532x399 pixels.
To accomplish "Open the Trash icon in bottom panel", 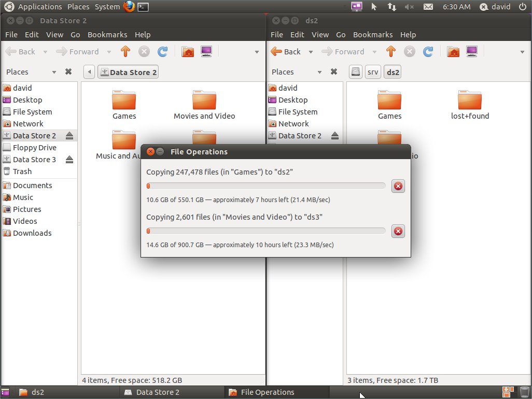I will pyautogui.click(x=525, y=392).
